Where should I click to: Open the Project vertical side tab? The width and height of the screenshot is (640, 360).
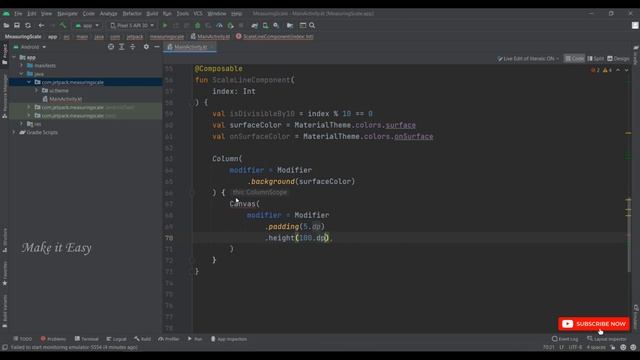[x=4, y=54]
